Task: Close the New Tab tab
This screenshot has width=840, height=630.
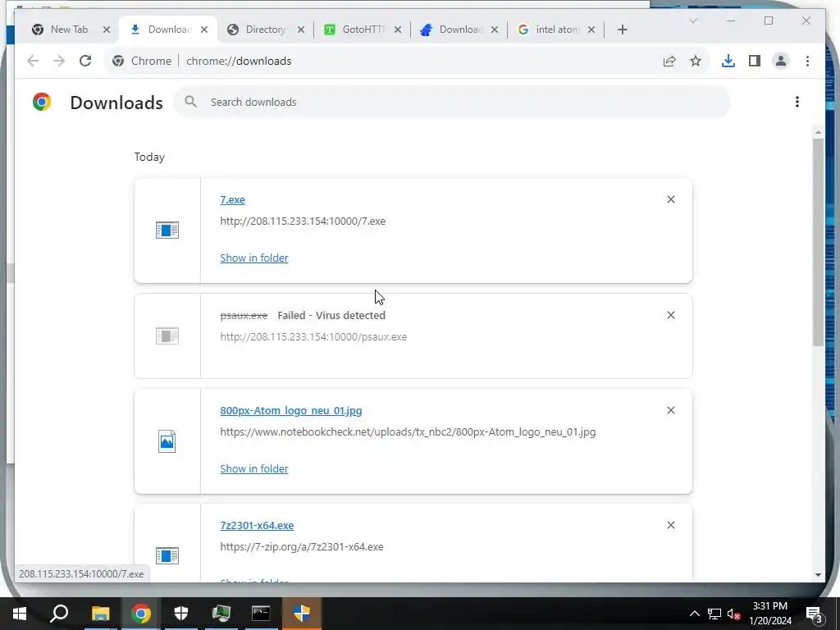Action: pos(107,30)
